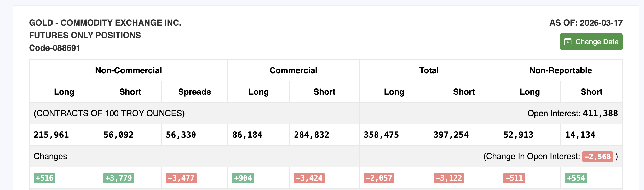
Task: Click the GOLD - COMMODITY EXCHANGE INC. title
Action: click(105, 23)
